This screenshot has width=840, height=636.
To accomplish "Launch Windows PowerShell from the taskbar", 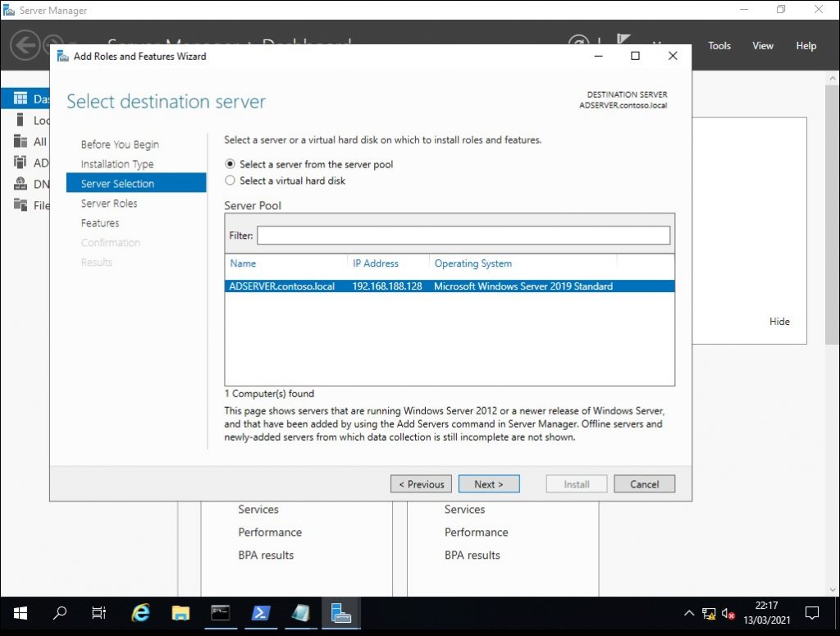I will (261, 613).
